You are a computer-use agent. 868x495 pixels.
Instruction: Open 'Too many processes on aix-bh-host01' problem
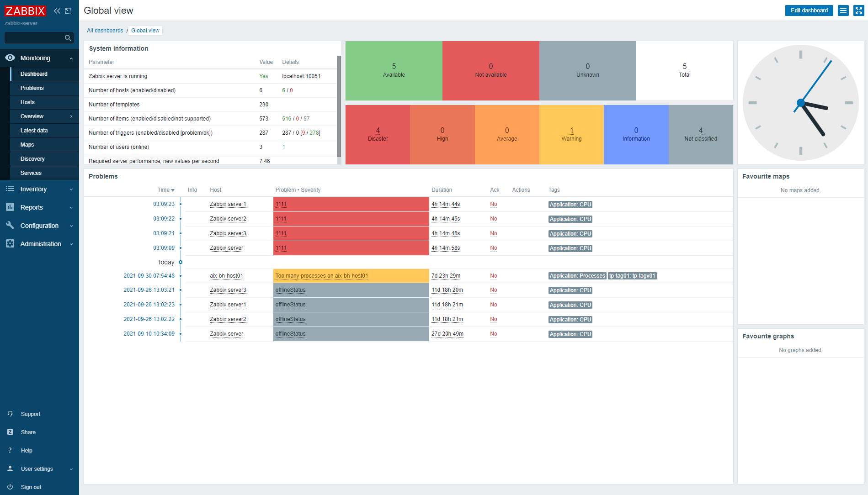coord(321,276)
